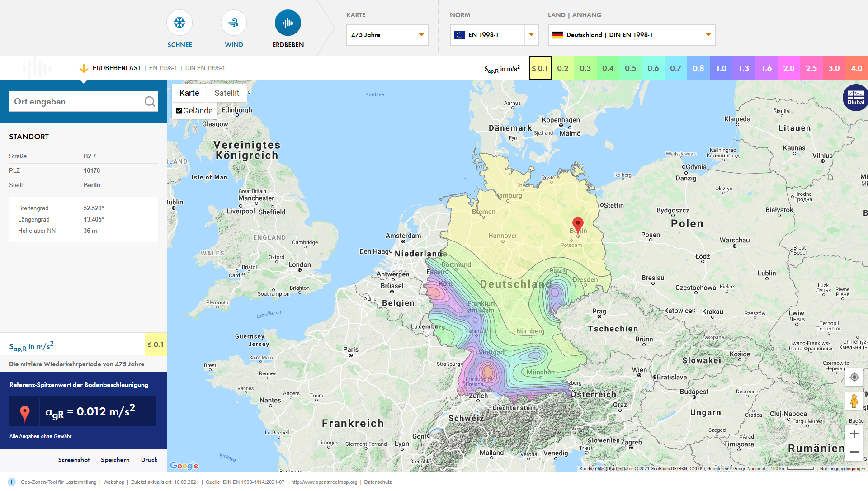Click the zoom in plus button on map
Image resolution: width=868 pixels, height=491 pixels.
(x=855, y=433)
